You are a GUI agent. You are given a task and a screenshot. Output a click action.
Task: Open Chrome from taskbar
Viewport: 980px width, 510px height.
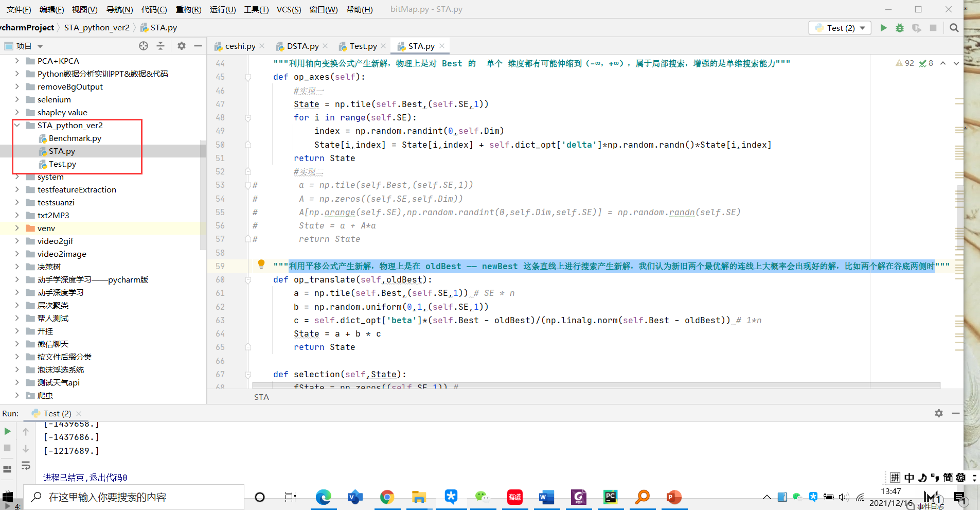[387, 497]
